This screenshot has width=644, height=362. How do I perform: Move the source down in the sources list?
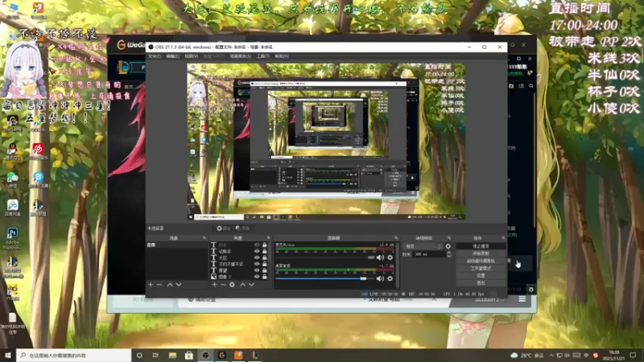tap(251, 285)
